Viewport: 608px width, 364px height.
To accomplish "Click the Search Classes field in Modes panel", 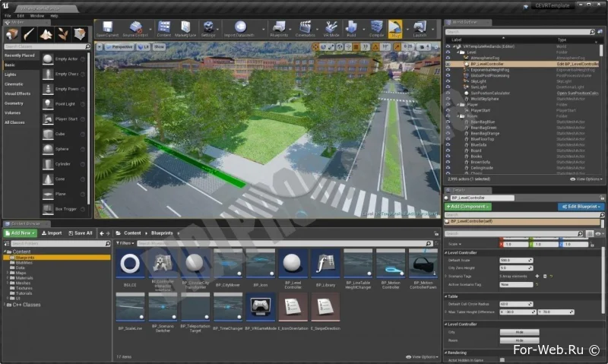I will (x=47, y=46).
